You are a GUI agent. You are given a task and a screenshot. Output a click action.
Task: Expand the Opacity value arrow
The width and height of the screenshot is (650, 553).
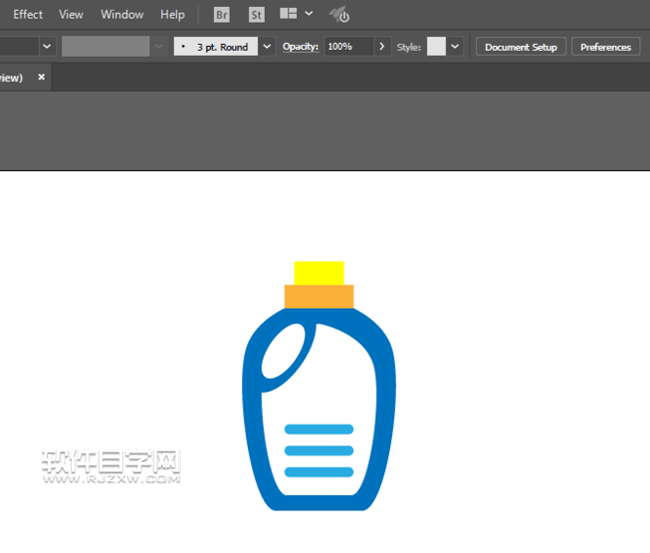tap(382, 47)
